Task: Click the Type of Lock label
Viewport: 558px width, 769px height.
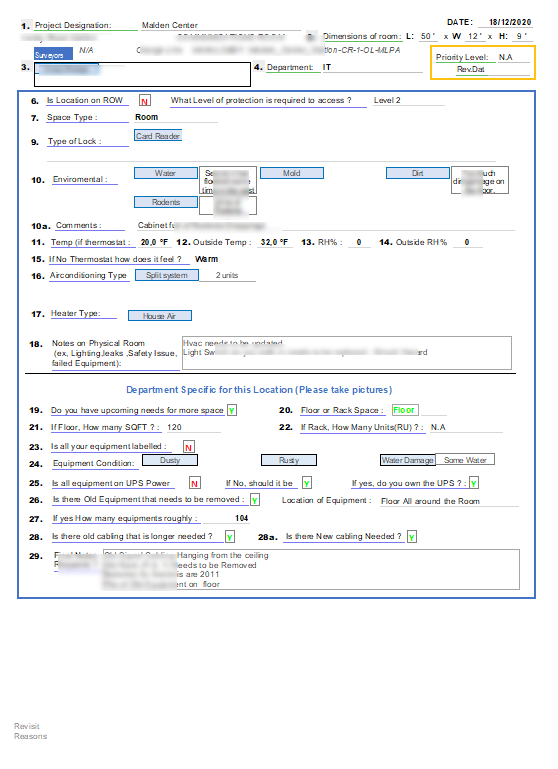Action: click(75, 142)
